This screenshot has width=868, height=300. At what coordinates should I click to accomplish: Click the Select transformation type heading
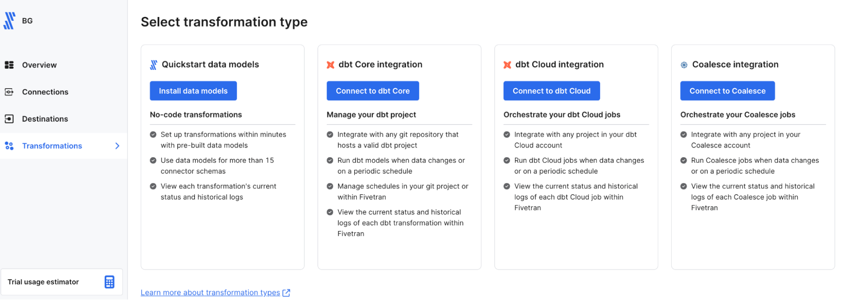224,22
